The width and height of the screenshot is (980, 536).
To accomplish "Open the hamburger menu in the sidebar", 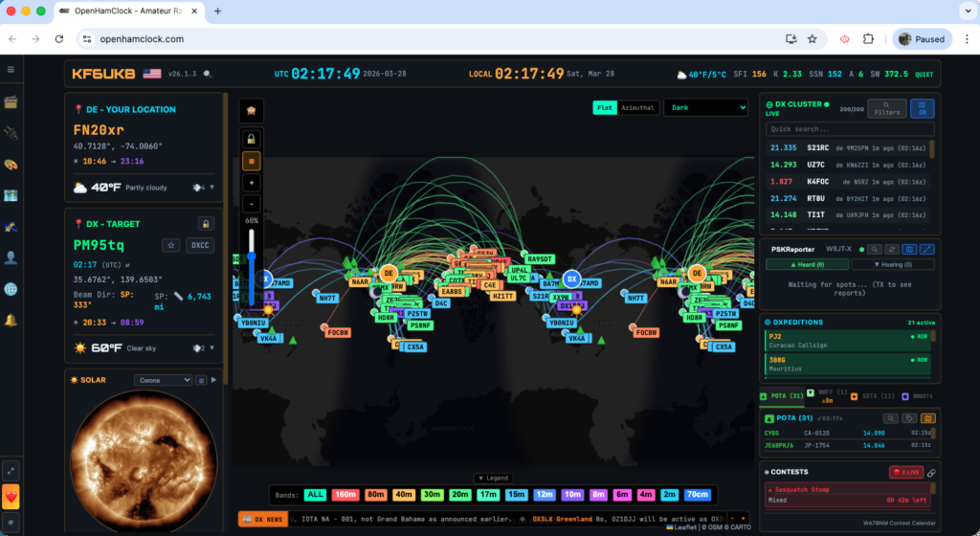I will (11, 70).
